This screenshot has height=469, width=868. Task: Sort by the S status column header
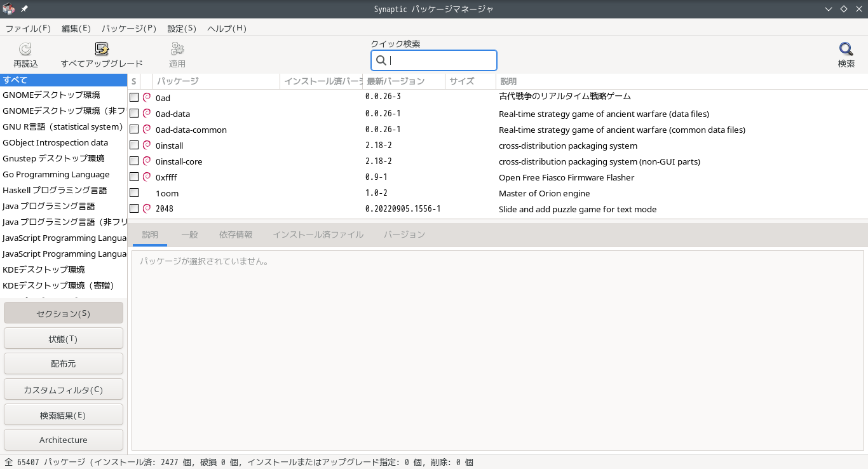pos(134,81)
